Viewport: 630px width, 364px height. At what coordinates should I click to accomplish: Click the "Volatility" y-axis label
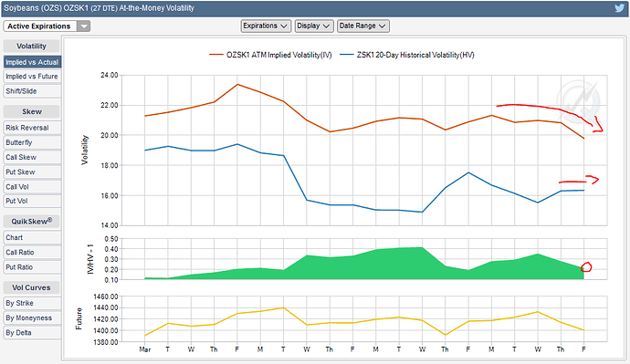84,150
